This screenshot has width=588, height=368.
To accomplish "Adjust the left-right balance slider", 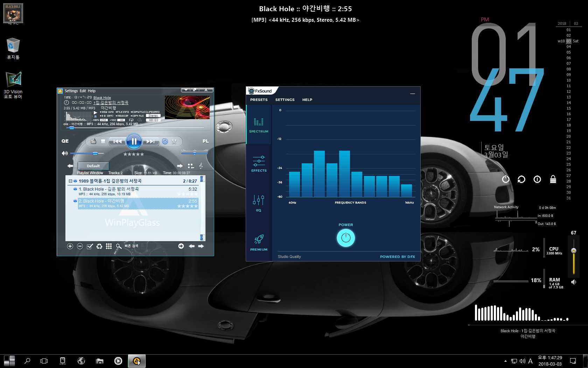I will [x=195, y=153].
